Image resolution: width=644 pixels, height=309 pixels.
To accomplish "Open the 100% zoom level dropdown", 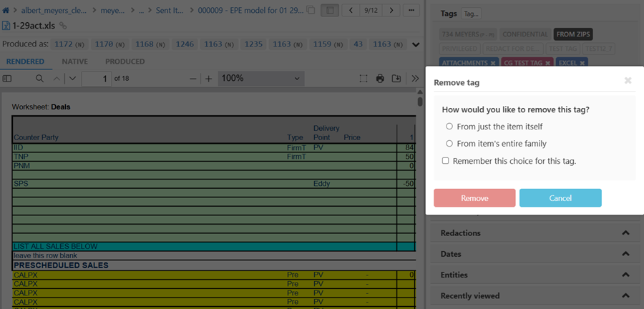I will point(261,79).
